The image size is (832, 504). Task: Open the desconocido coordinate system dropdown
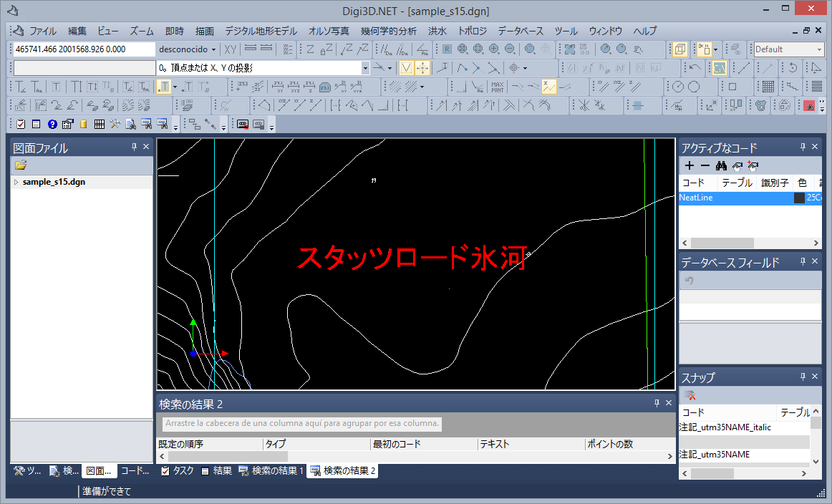[187, 49]
